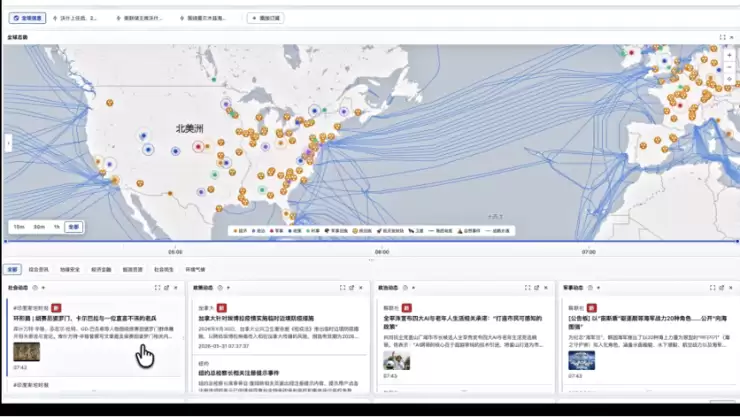Open info icon beside 军事动态 title
740x417 pixels.
590,288
